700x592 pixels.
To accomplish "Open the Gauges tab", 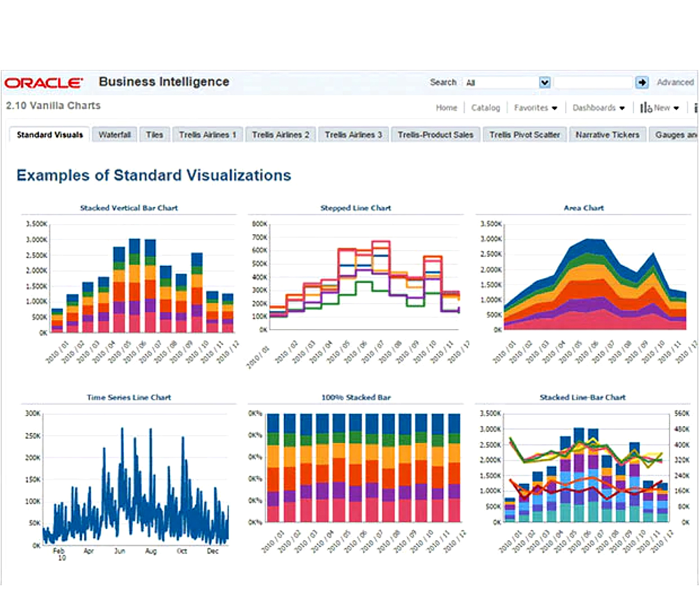I will click(x=674, y=135).
